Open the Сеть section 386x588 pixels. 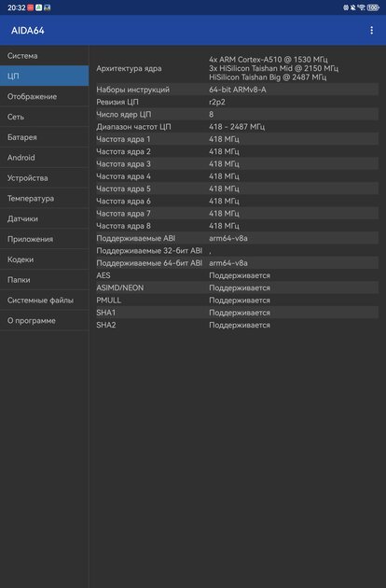44,117
